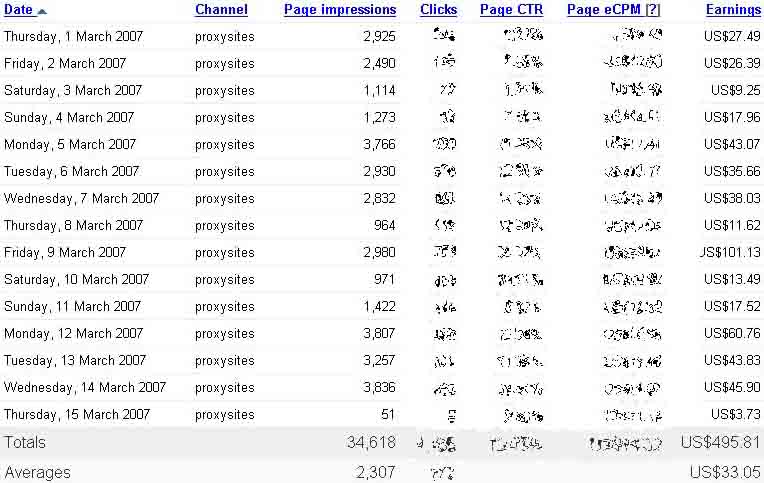This screenshot has height=483, width=764.
Task: Select the Thursday, 15 March 2007 date cell
Action: [x=76, y=414]
